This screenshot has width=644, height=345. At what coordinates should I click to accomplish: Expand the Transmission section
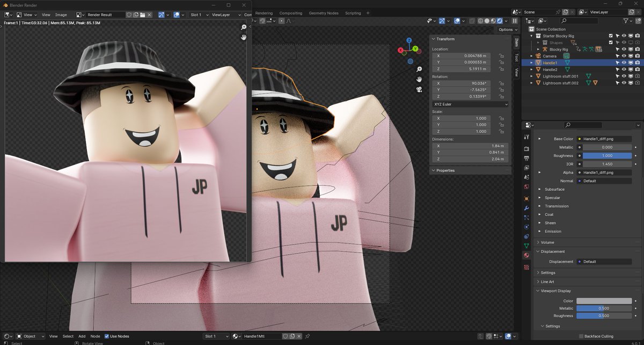539,206
